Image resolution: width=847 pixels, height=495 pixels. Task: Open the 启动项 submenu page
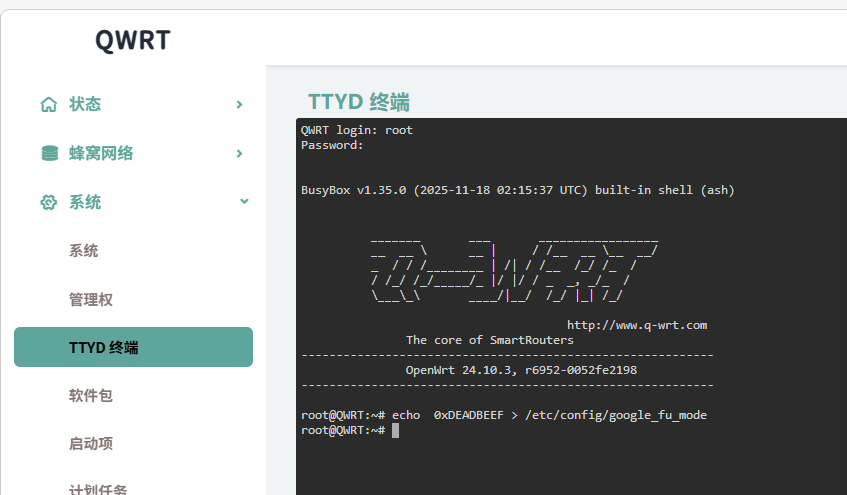coord(91,443)
